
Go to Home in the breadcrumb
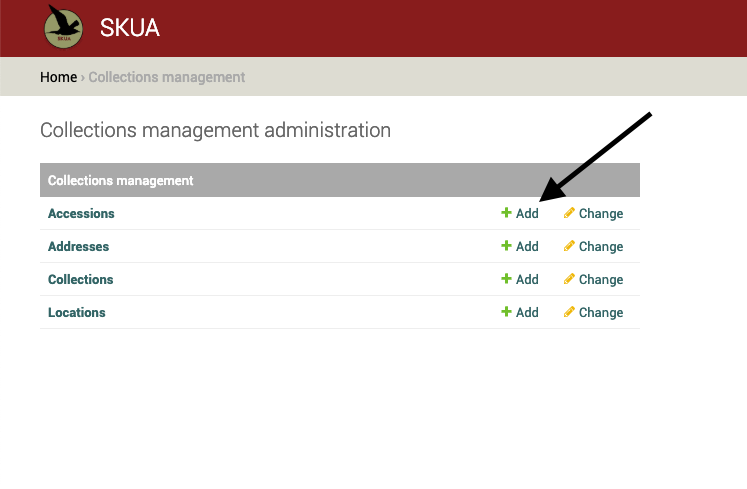58,77
